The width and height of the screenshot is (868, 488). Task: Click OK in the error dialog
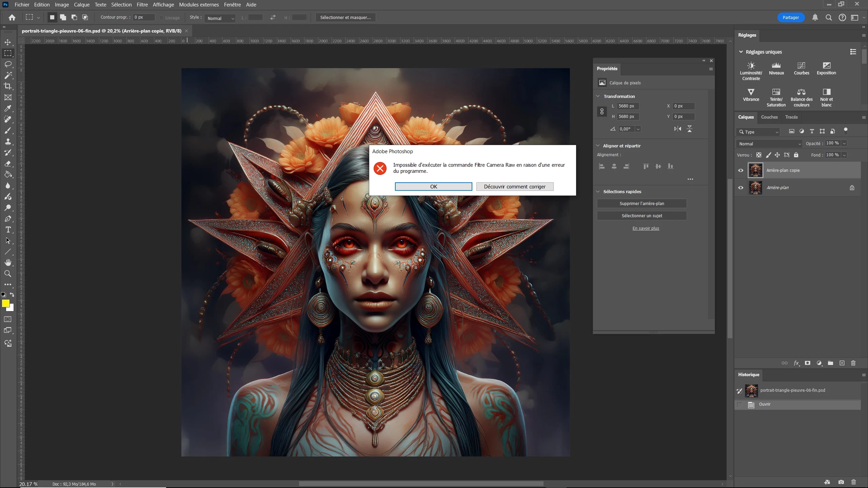pos(433,187)
